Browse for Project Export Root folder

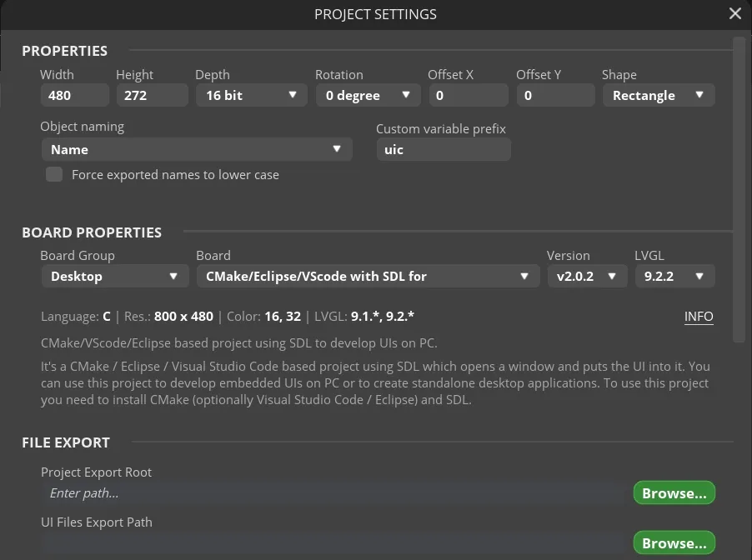tap(674, 492)
